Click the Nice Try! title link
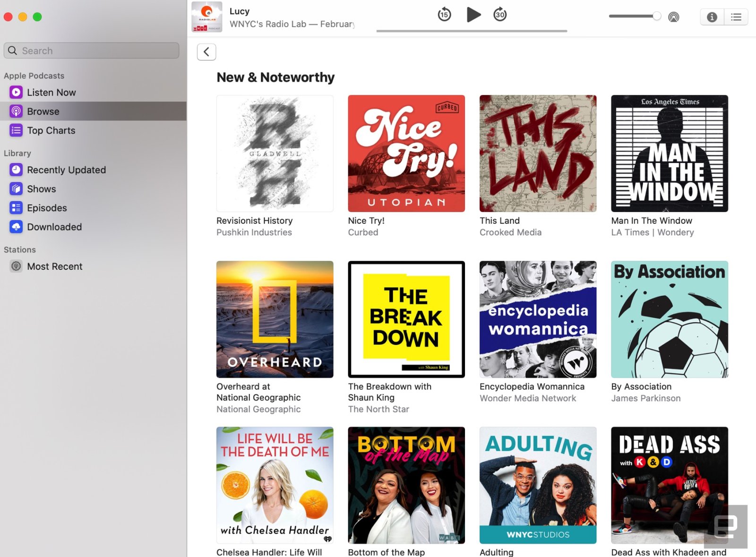This screenshot has height=557, width=756. (366, 221)
